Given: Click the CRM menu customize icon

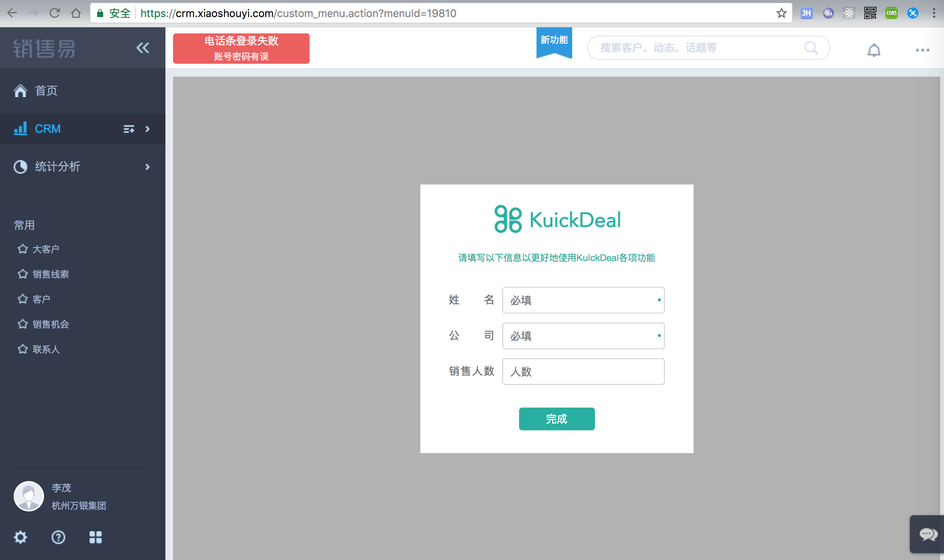Looking at the screenshot, I should click(x=129, y=129).
